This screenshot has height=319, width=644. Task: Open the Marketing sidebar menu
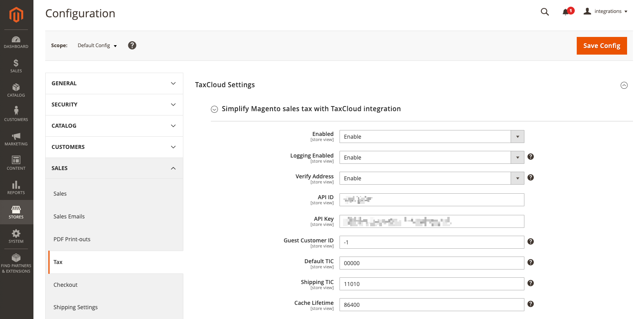pyautogui.click(x=16, y=139)
